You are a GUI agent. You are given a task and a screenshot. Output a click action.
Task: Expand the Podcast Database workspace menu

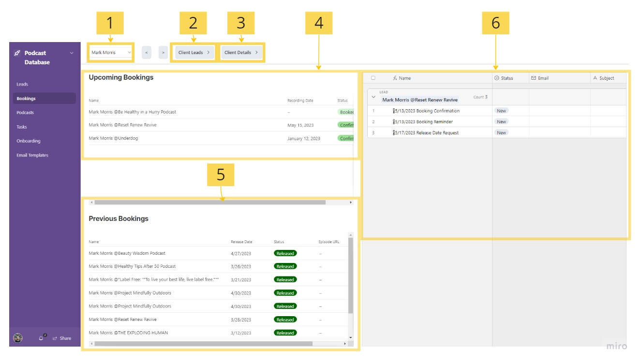click(72, 53)
